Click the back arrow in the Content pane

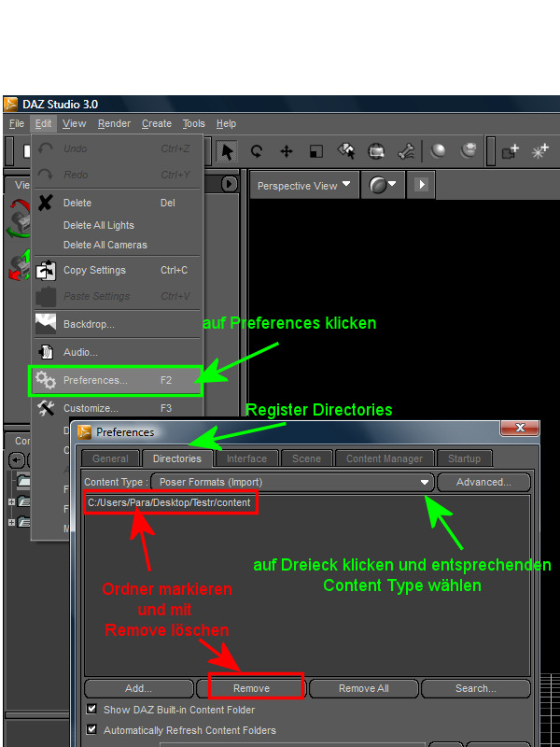tap(17, 460)
